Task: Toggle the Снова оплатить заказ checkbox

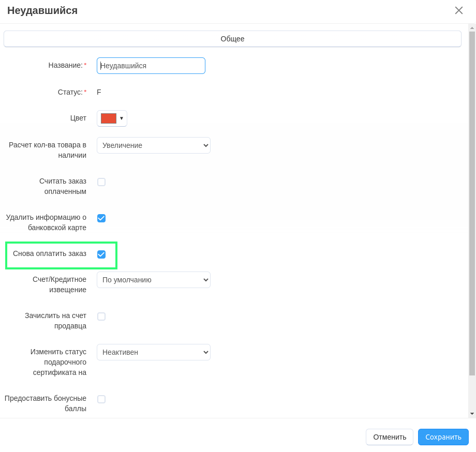Action: click(101, 254)
